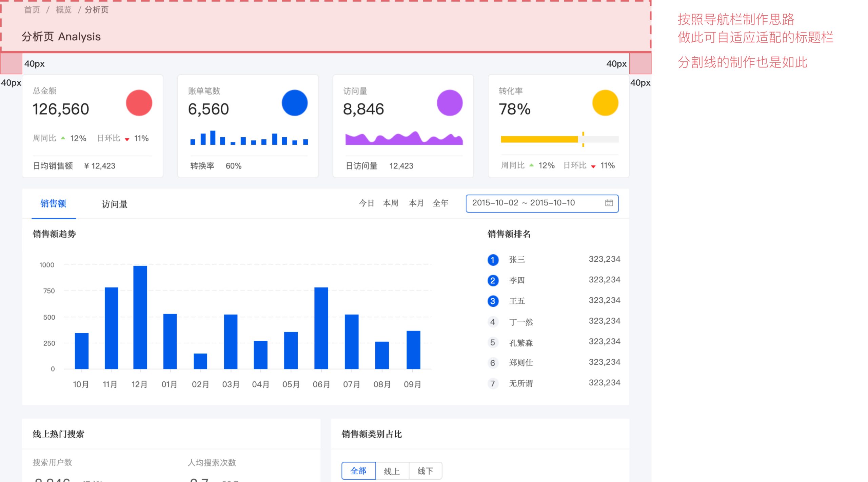Click the 1000 y-axis label
The height and width of the screenshot is (482, 868).
click(x=47, y=265)
